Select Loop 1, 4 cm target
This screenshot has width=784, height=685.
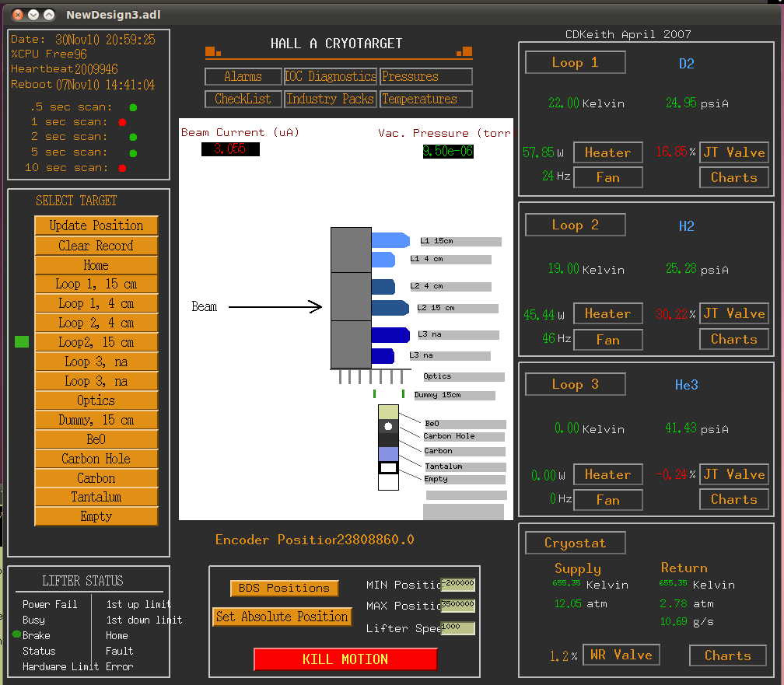pos(96,303)
